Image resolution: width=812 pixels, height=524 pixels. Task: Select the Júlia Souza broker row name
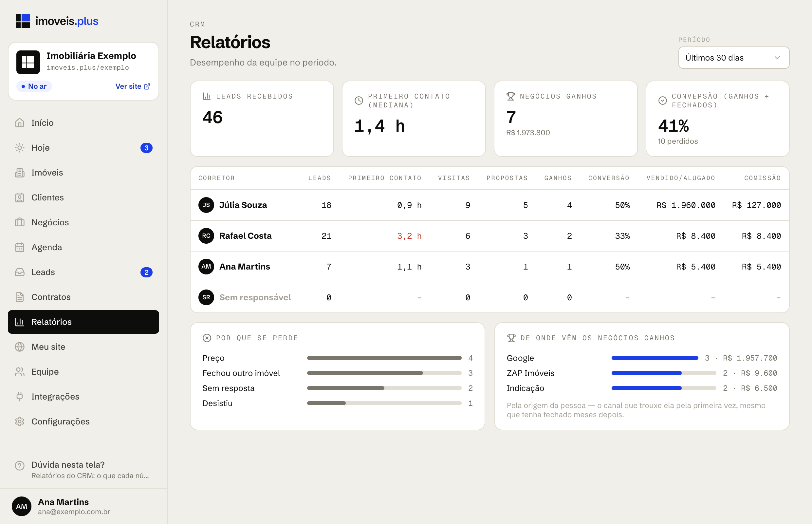(243, 205)
